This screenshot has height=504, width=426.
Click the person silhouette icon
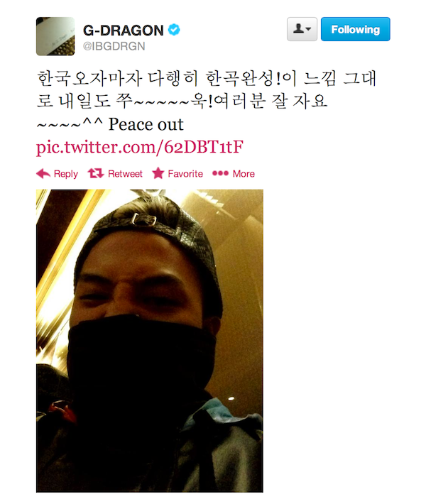[x=299, y=29]
